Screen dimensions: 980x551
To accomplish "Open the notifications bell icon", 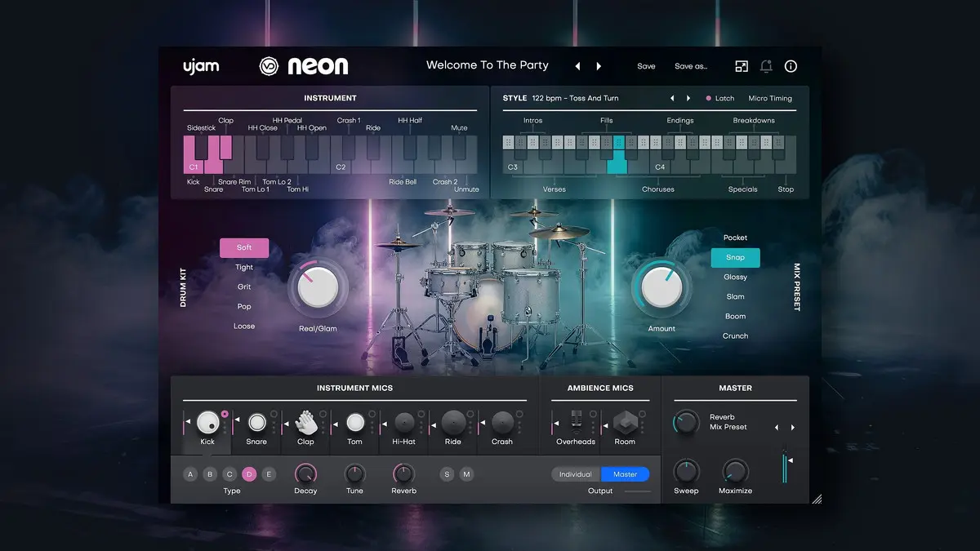I will tap(766, 66).
